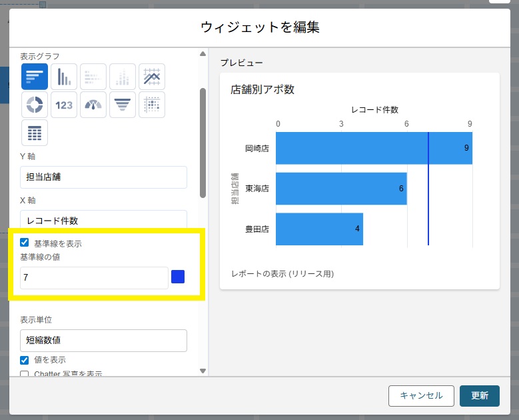
Task: Select the horizontal bar chart type
Action: click(35, 77)
